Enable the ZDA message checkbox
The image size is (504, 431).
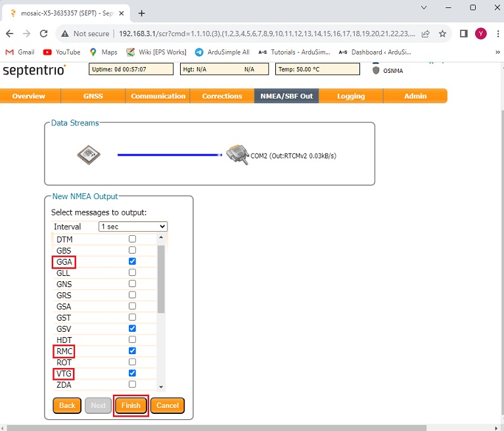pyautogui.click(x=132, y=384)
